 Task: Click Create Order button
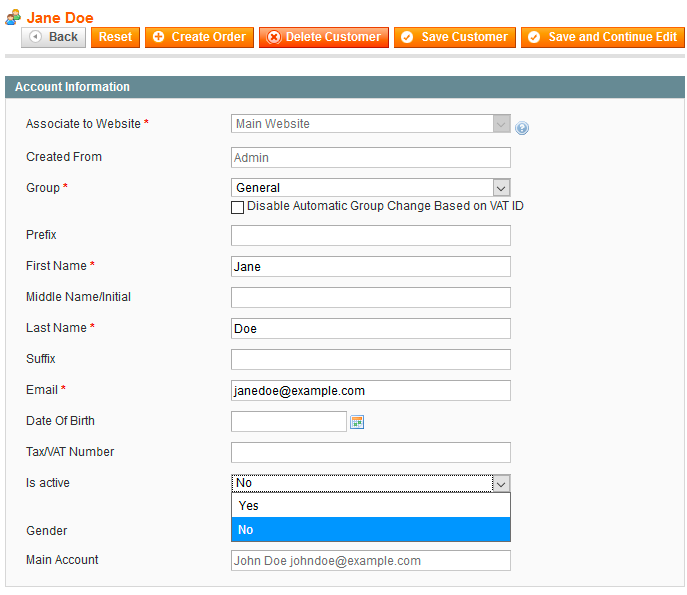(x=199, y=37)
